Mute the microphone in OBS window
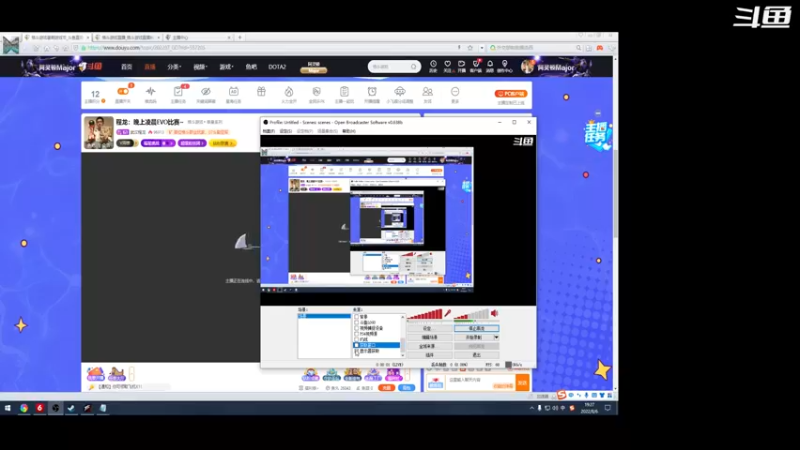800x450 pixels. tap(447, 313)
